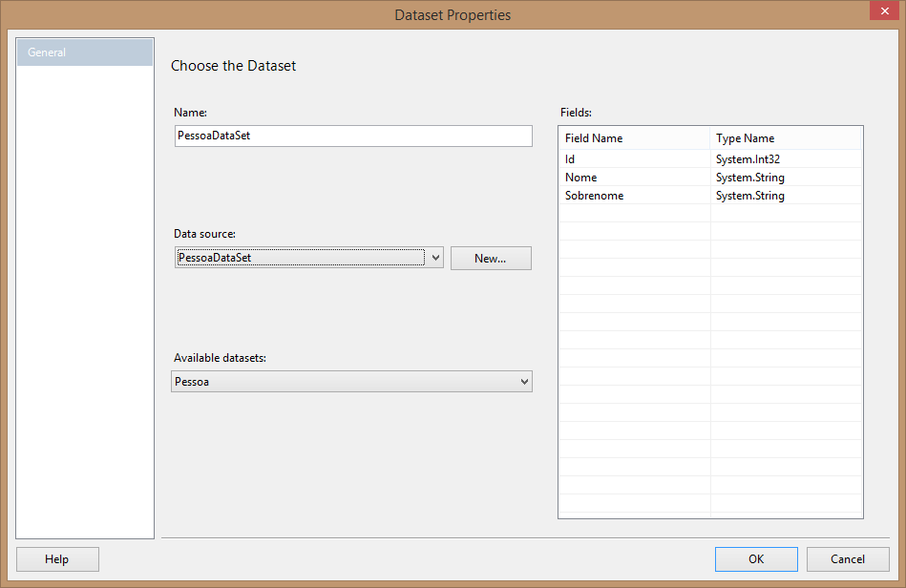Click the System.String type for Sobrenome
This screenshot has height=588, width=906.
[x=785, y=196]
